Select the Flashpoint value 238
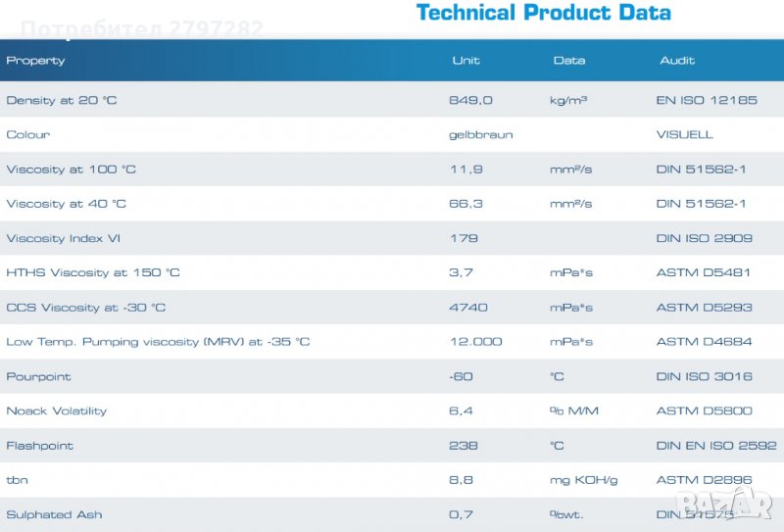 463,446
